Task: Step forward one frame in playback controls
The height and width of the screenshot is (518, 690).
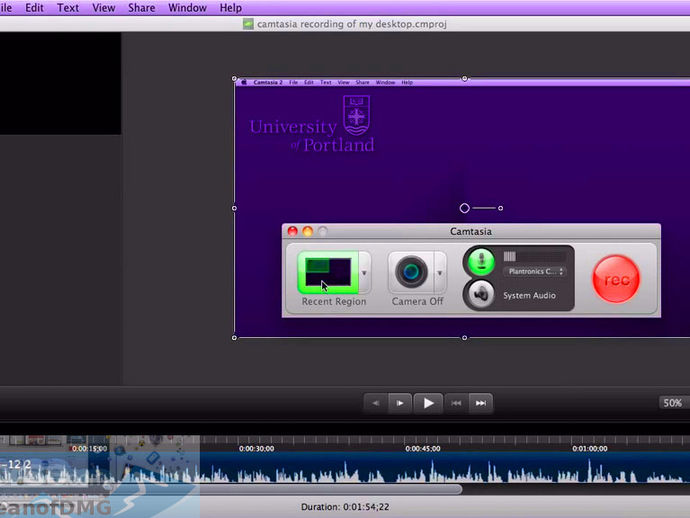Action: click(400, 403)
